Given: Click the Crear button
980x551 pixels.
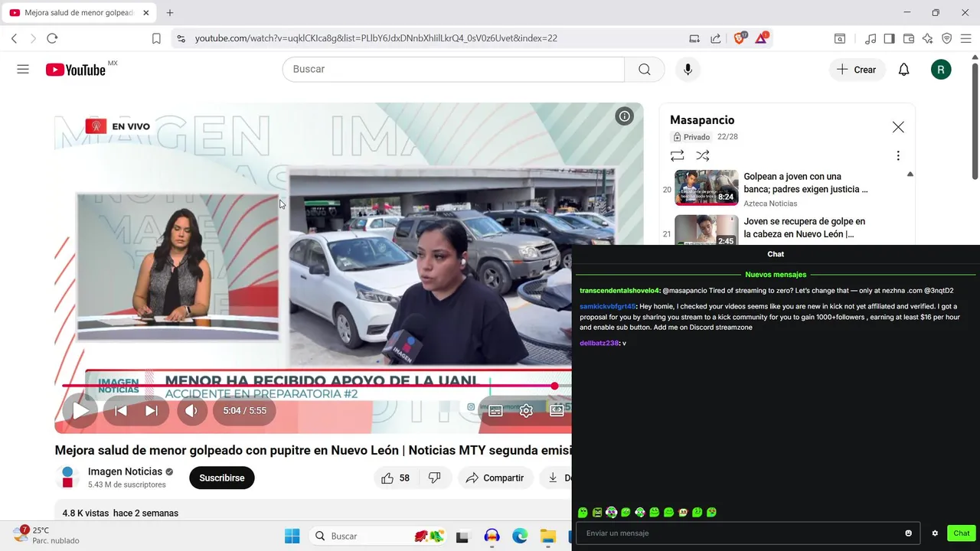Looking at the screenshot, I should point(857,70).
